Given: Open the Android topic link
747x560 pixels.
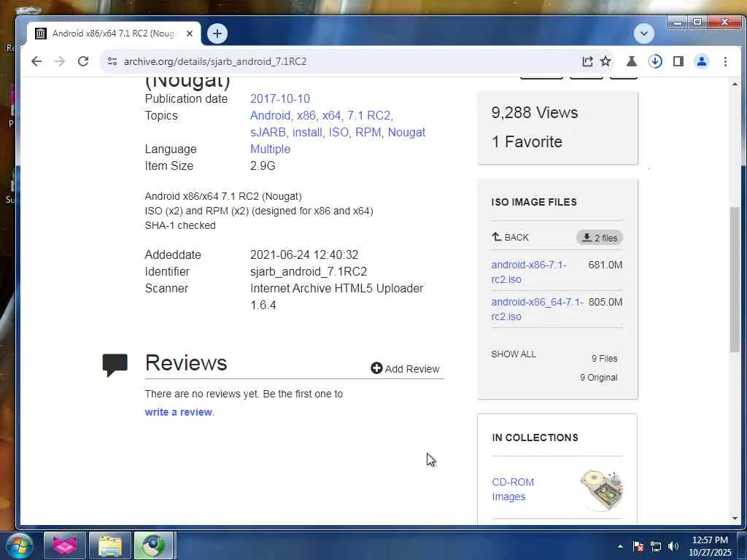Looking at the screenshot, I should (x=270, y=115).
